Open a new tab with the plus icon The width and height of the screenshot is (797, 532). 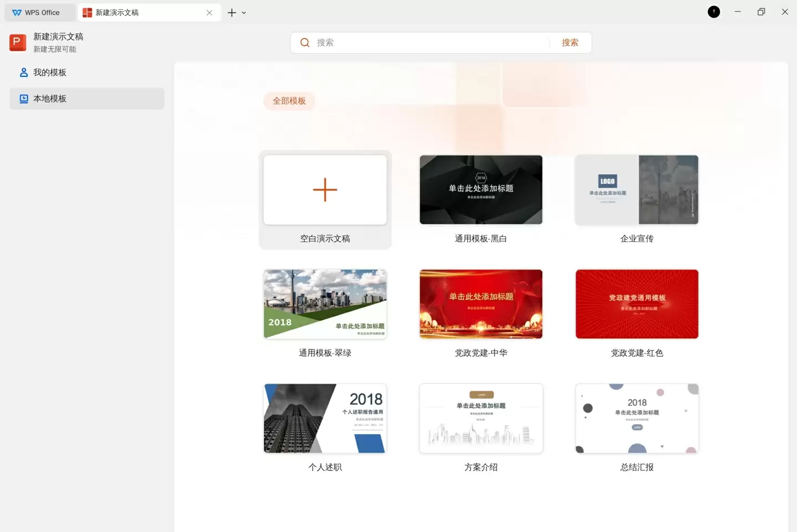coord(232,12)
